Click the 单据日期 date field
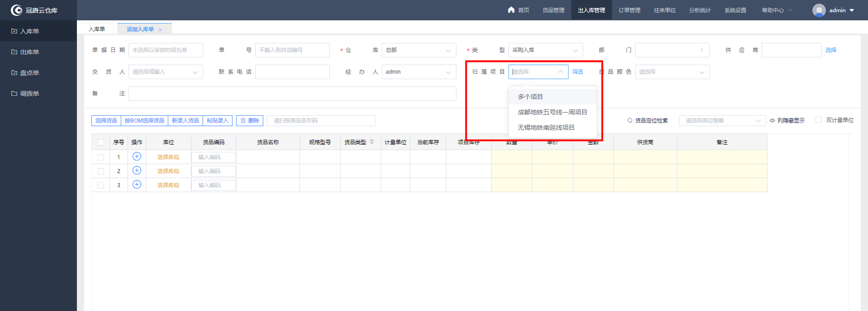 click(x=166, y=50)
